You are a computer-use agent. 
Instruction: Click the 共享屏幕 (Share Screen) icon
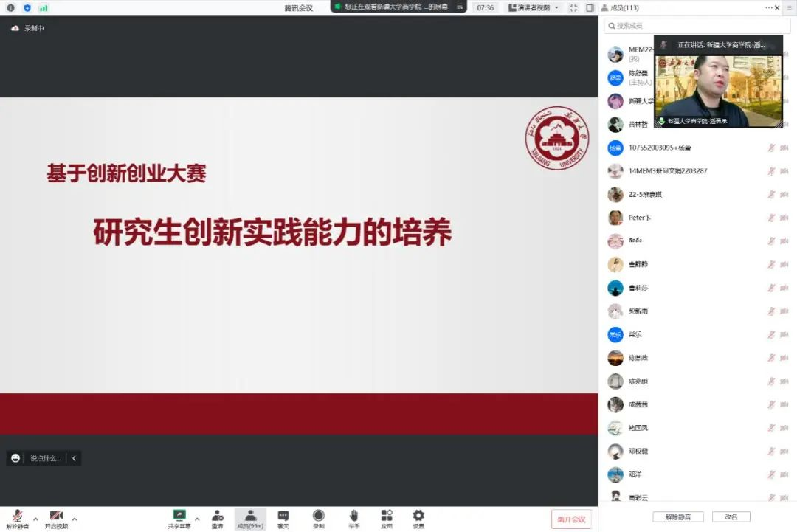point(179,518)
